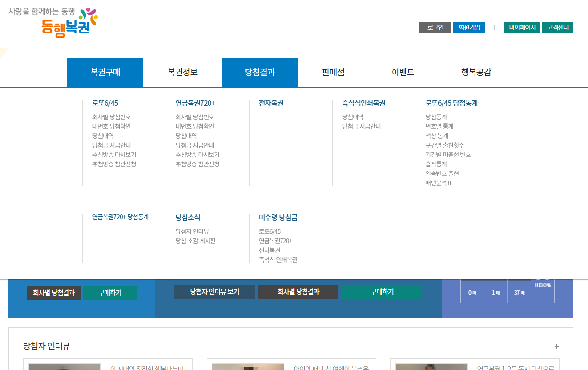The width and height of the screenshot is (588, 370).
Task: Open the 복권정보 main menu
Action: pos(183,73)
